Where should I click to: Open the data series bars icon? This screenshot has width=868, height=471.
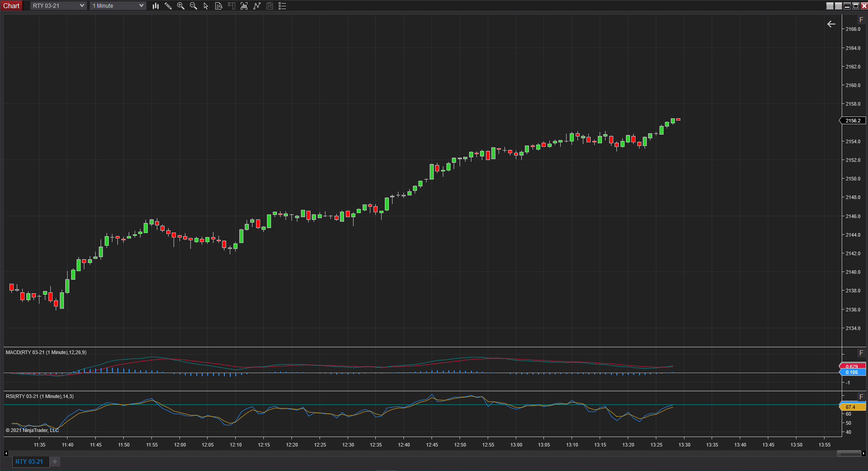pyautogui.click(x=244, y=6)
